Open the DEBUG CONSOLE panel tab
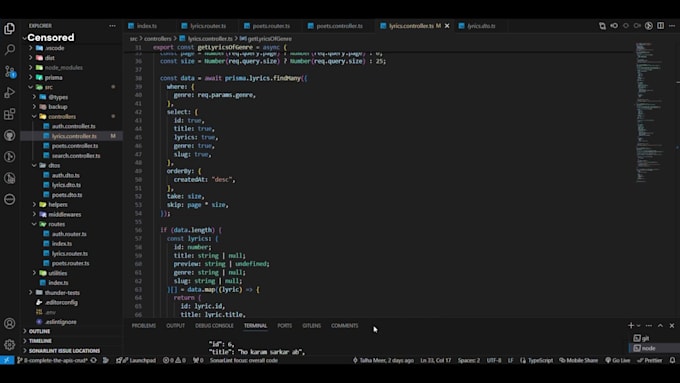 click(214, 325)
